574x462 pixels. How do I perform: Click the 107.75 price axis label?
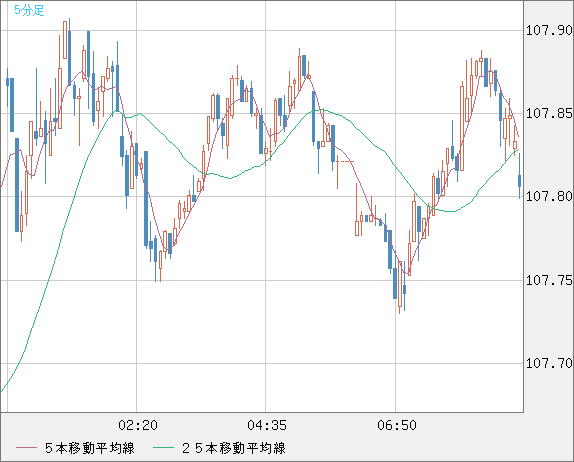click(x=549, y=280)
